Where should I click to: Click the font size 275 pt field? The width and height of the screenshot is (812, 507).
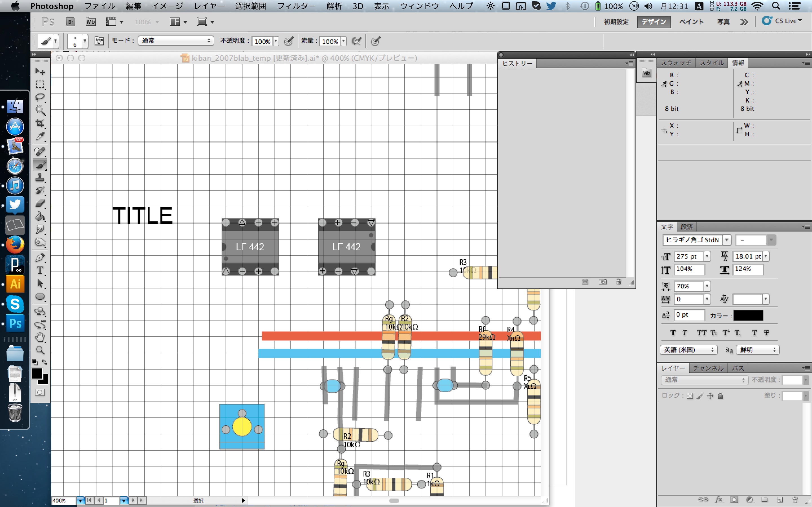[688, 257]
